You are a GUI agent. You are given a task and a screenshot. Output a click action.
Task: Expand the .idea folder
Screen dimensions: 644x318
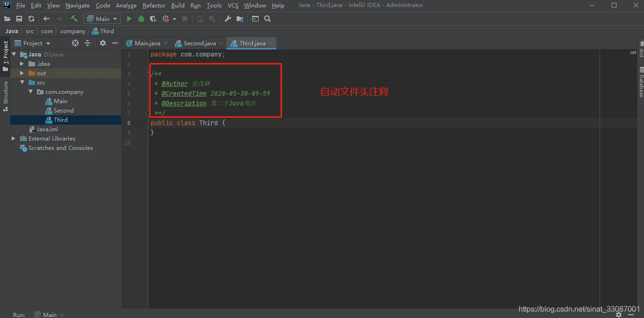pos(22,64)
